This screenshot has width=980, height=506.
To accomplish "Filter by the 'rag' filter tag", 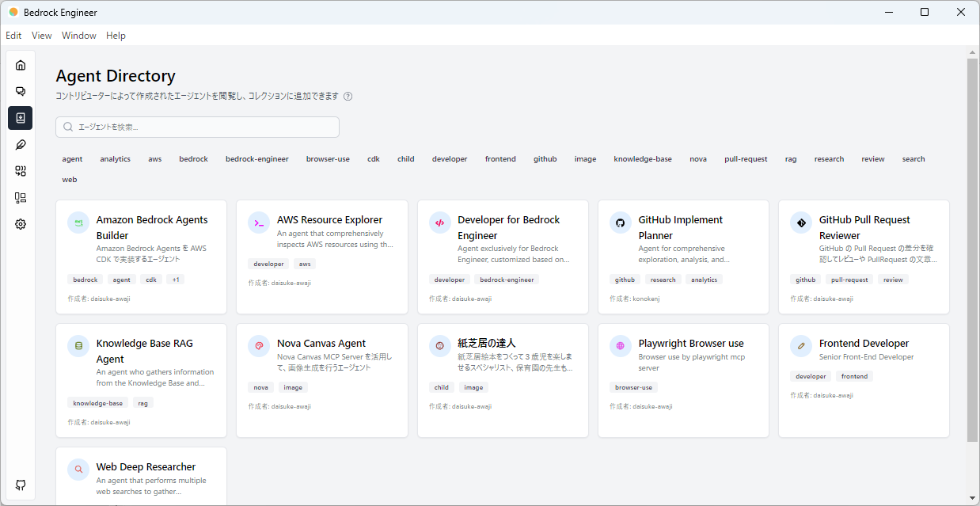I will click(x=791, y=159).
